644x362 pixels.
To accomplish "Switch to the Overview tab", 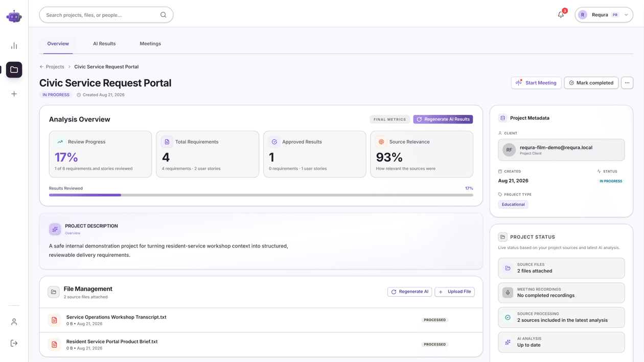I will (x=58, y=44).
